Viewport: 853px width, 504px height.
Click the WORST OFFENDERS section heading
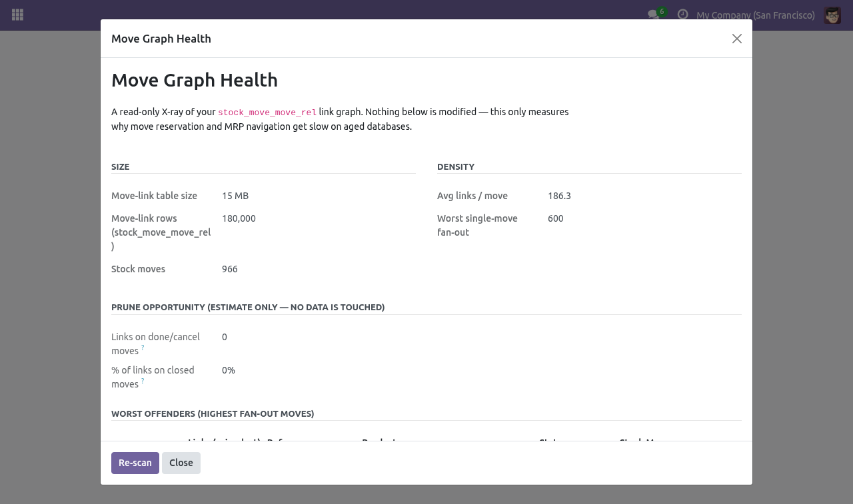coord(213,413)
